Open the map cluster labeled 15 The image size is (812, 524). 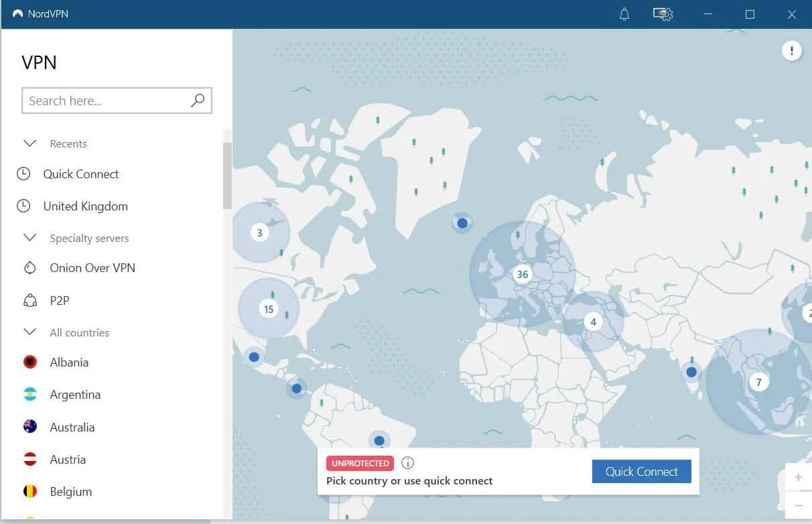click(269, 309)
